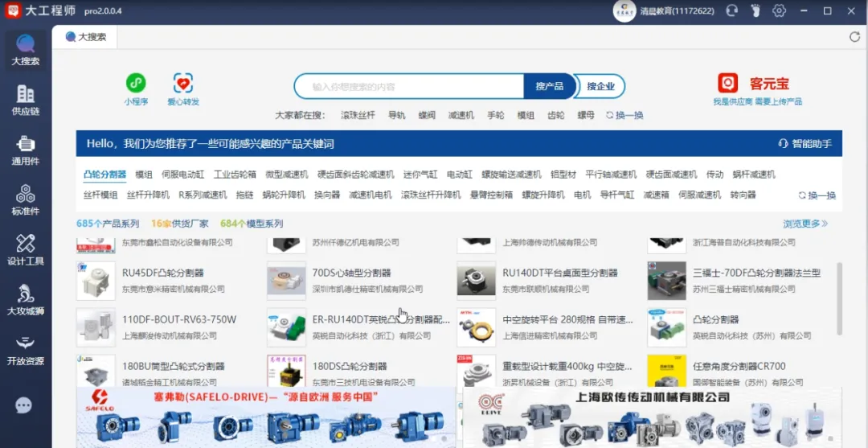Open 开放资源 sidebar section
868x448 pixels.
coord(26,351)
